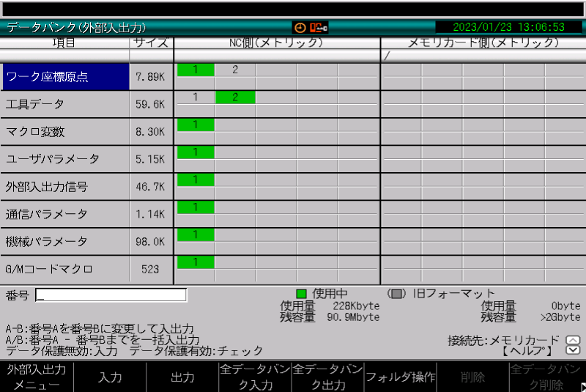Click the up arrow next to 接続先
Image resolution: width=586 pixels, height=392 pixels.
tap(573, 341)
